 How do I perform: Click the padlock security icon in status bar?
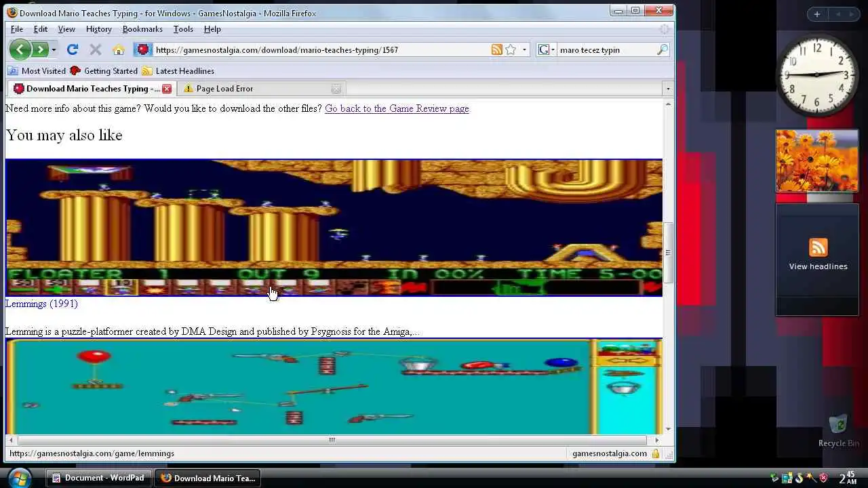(655, 453)
